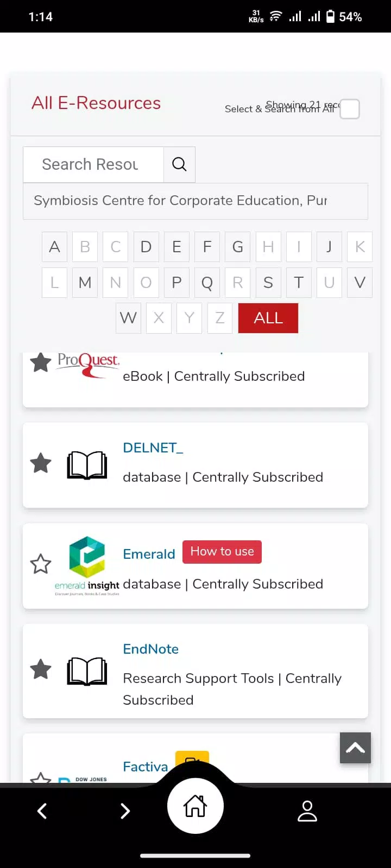Open the EndNote resource link

click(151, 649)
